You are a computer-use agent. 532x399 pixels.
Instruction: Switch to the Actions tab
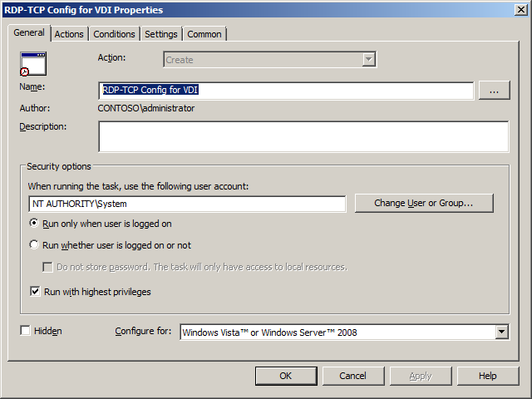[x=69, y=34]
